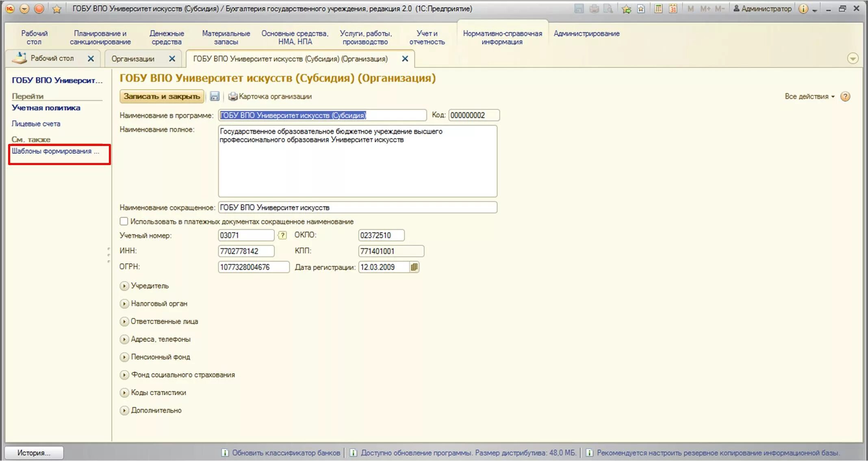
Task: Open the info icon in title bar
Action: click(803, 9)
